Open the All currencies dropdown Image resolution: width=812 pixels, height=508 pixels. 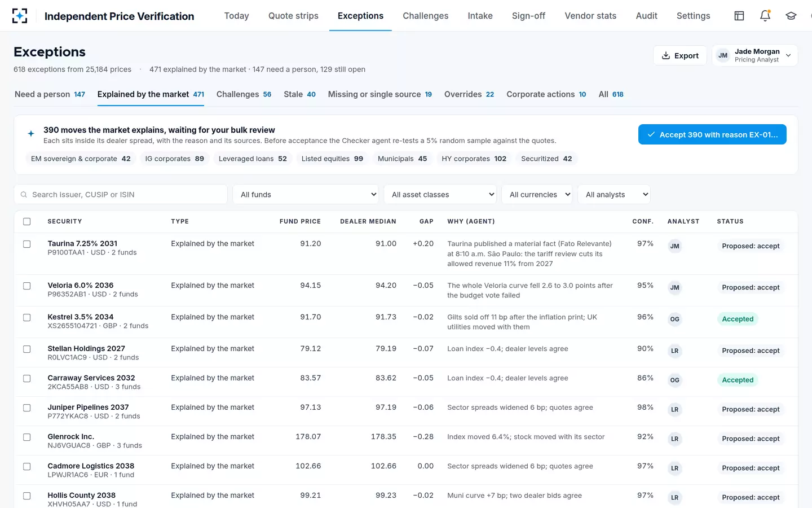coord(537,195)
